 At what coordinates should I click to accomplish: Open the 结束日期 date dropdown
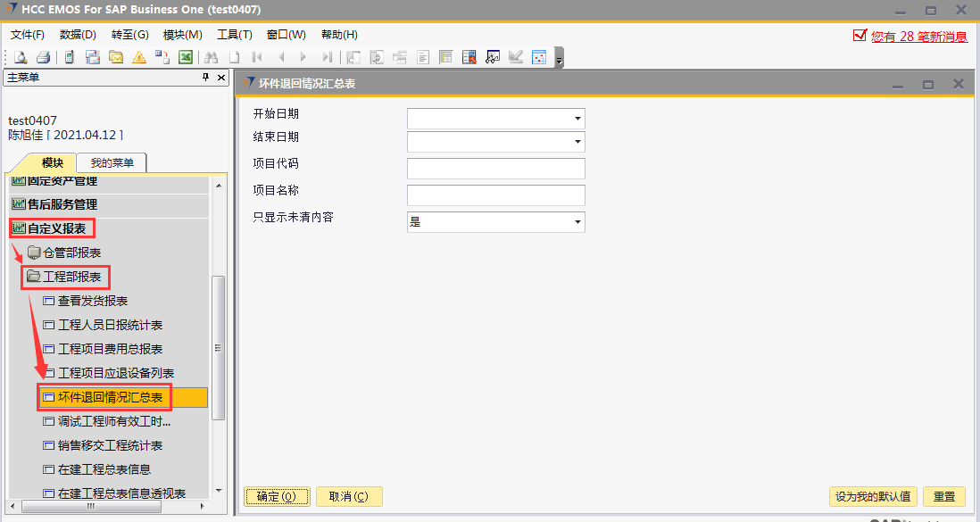[577, 142]
